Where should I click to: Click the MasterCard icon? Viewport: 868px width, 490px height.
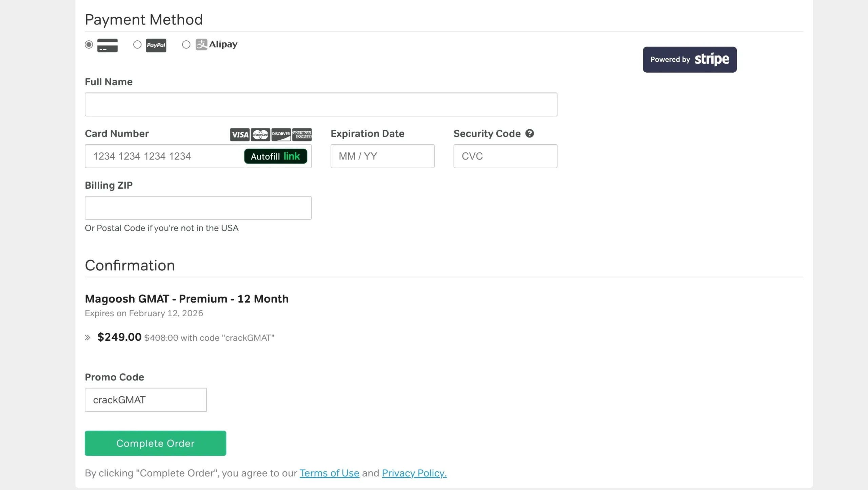(260, 134)
